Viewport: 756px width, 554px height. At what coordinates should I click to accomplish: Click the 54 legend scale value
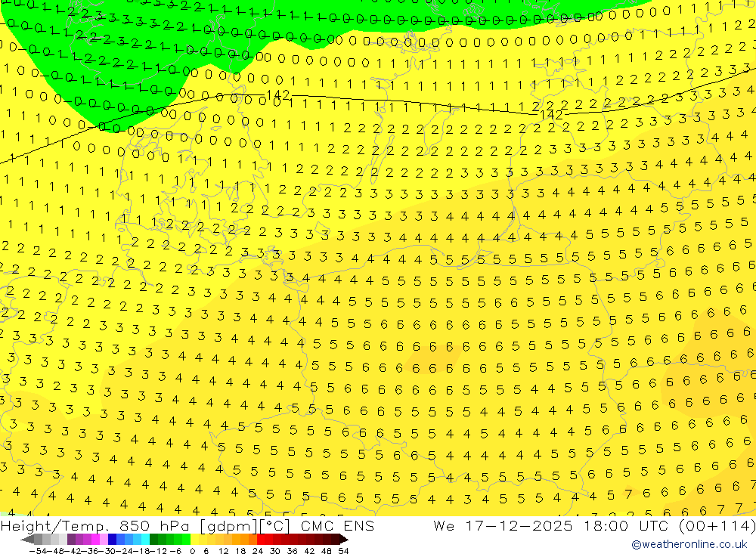pos(343,551)
